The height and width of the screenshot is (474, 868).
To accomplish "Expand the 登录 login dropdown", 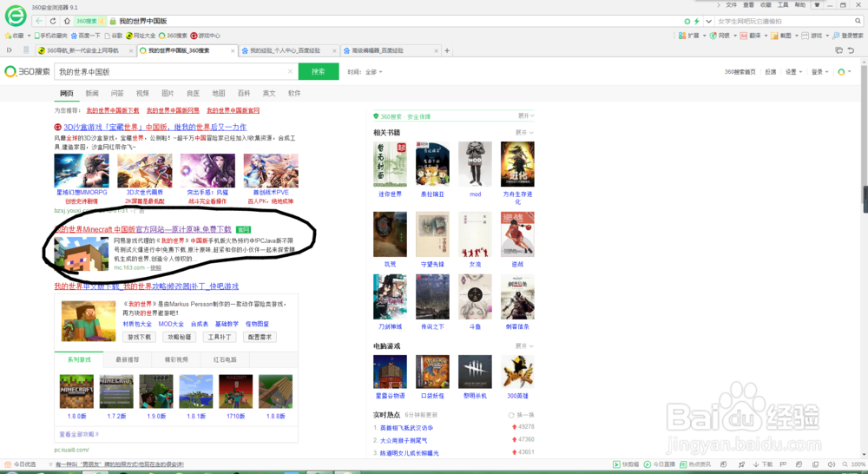I will (819, 72).
